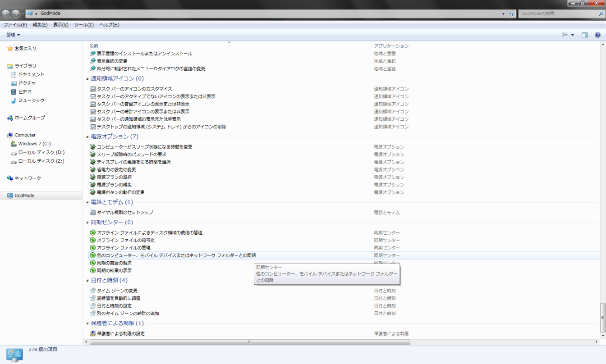Select the ドキュメント library icon
Image resolution: width=606 pixels, height=364 pixels.
14,74
